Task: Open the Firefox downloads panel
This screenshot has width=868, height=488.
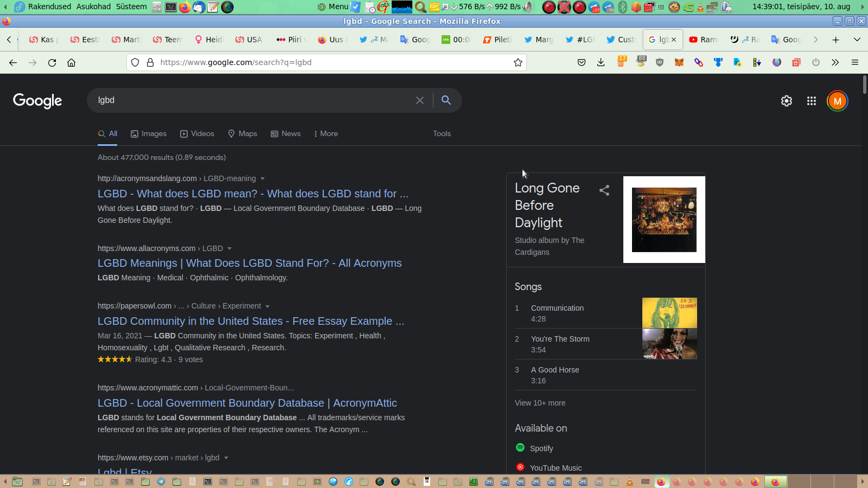Action: click(601, 62)
